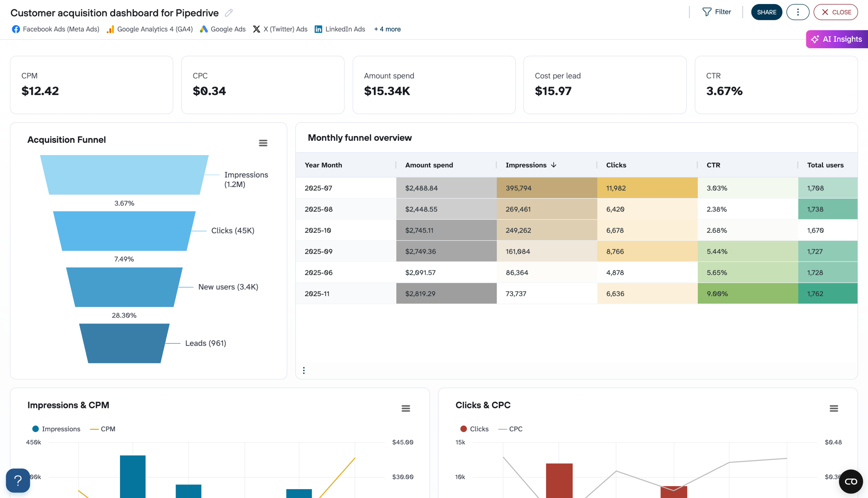Open the kebab menu below the monthly funnel table
The width and height of the screenshot is (868, 498).
point(303,370)
